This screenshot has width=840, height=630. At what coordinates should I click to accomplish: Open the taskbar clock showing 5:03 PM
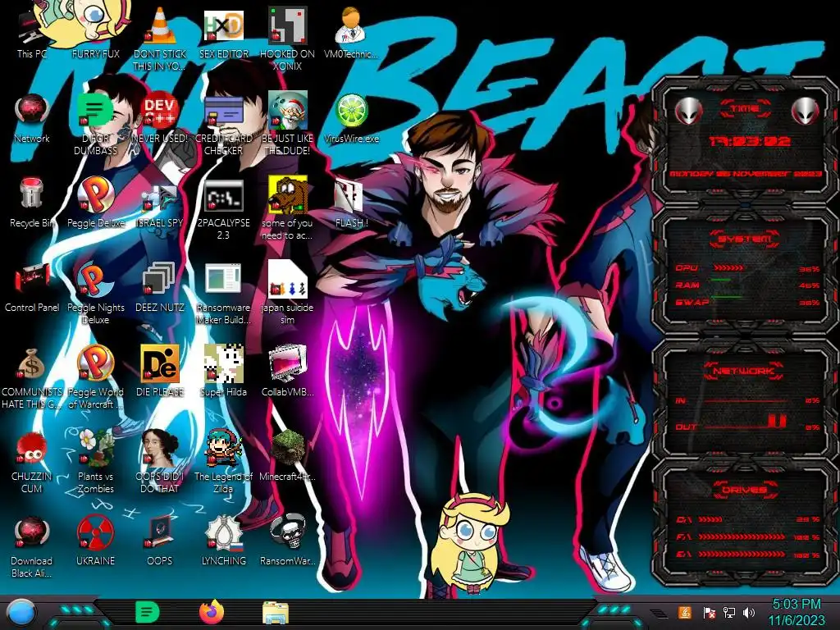pyautogui.click(x=797, y=612)
